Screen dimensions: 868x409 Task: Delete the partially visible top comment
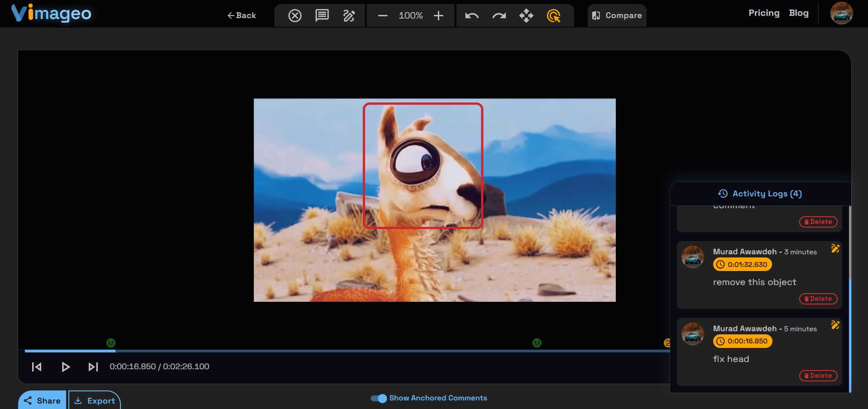(x=818, y=222)
